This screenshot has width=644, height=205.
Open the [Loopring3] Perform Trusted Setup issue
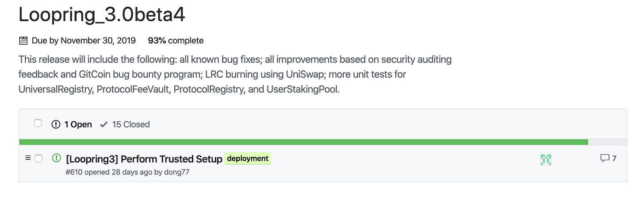click(x=144, y=159)
